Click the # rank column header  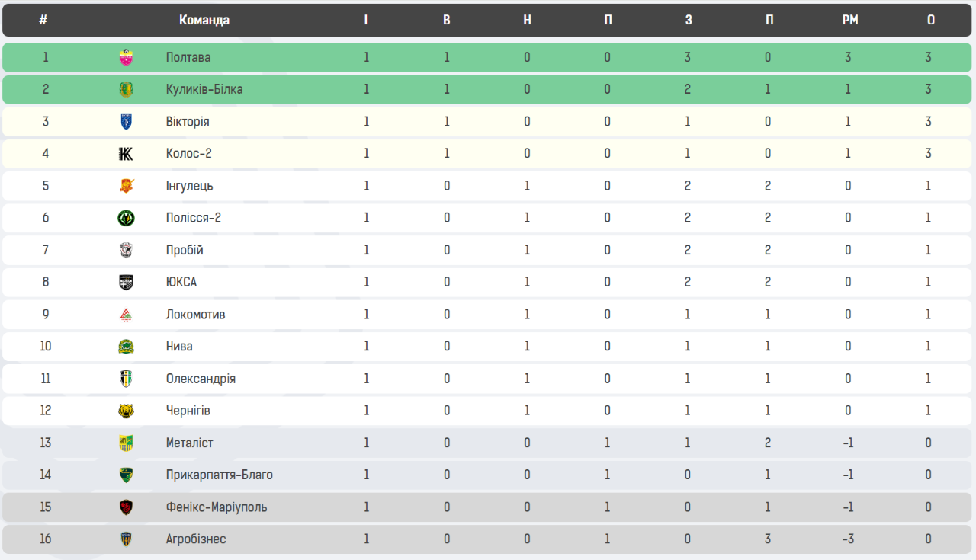tap(43, 21)
